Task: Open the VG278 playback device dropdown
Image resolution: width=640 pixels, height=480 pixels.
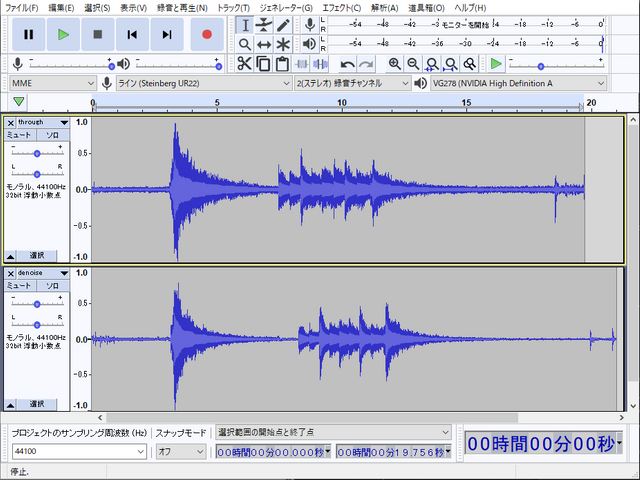Action: (518, 83)
